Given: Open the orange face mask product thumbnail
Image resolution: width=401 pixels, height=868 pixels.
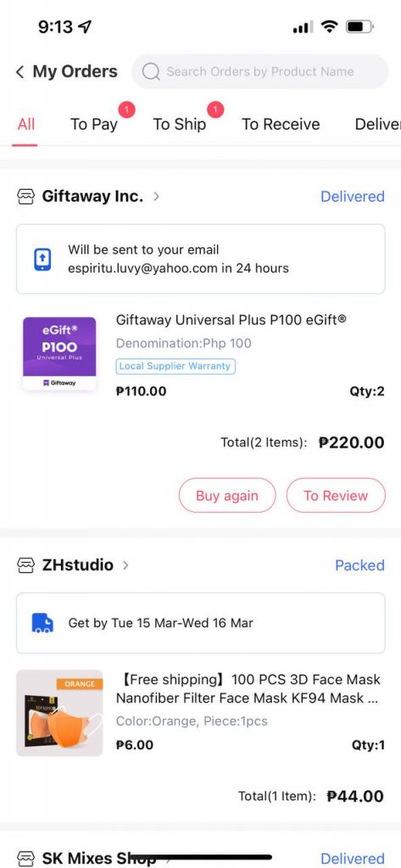Looking at the screenshot, I should [x=59, y=713].
